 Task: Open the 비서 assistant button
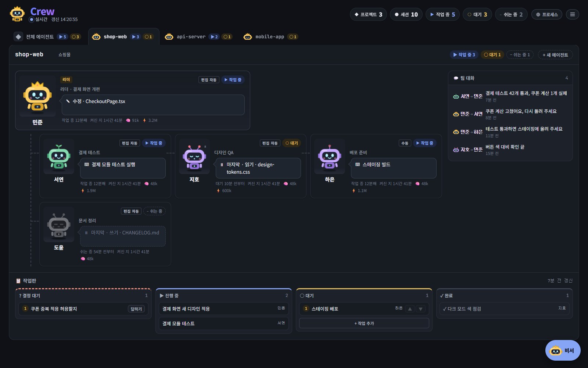[x=563, y=350]
